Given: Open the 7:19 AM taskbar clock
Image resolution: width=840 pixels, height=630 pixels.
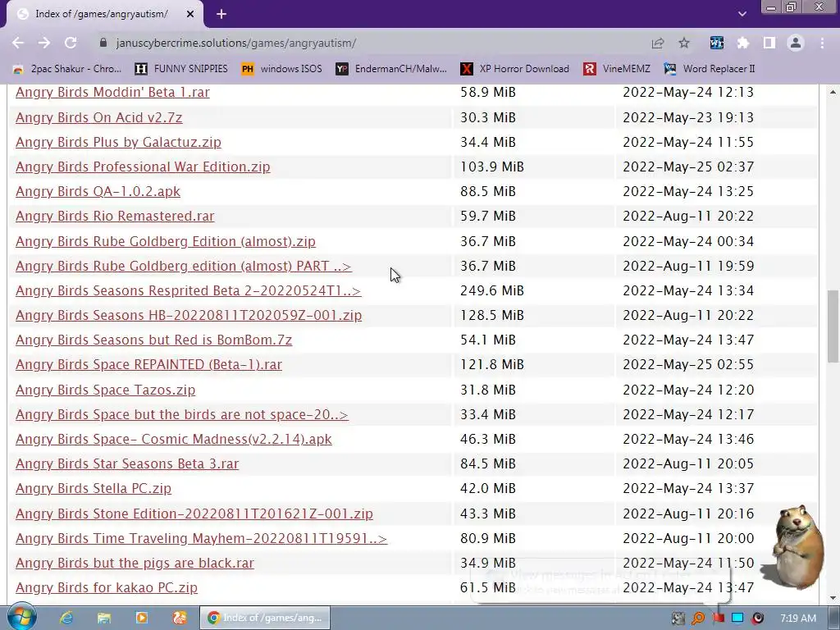Looking at the screenshot, I should pos(798,619).
